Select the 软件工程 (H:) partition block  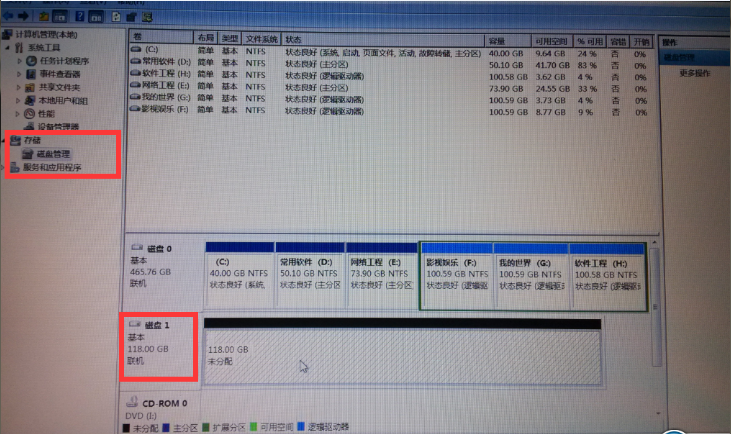point(607,276)
